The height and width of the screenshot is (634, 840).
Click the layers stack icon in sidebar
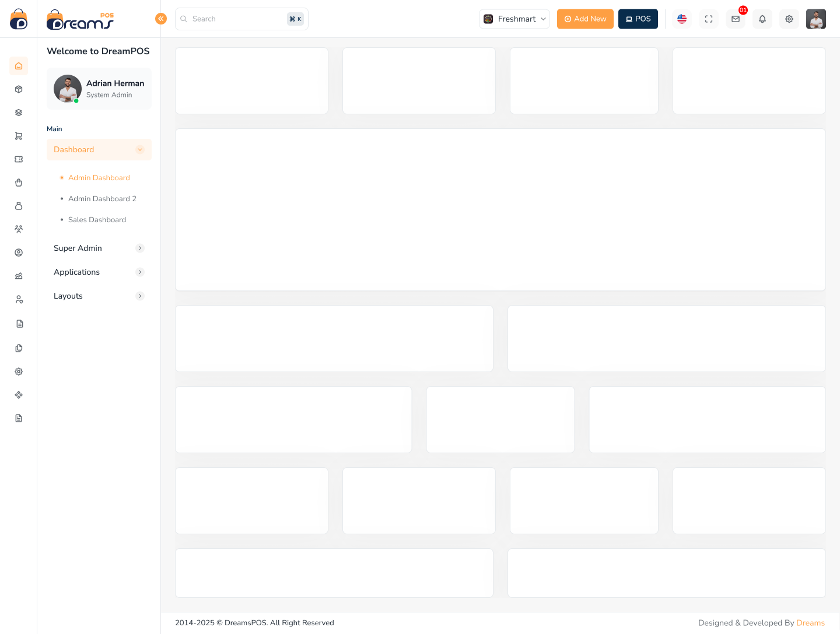(19, 113)
